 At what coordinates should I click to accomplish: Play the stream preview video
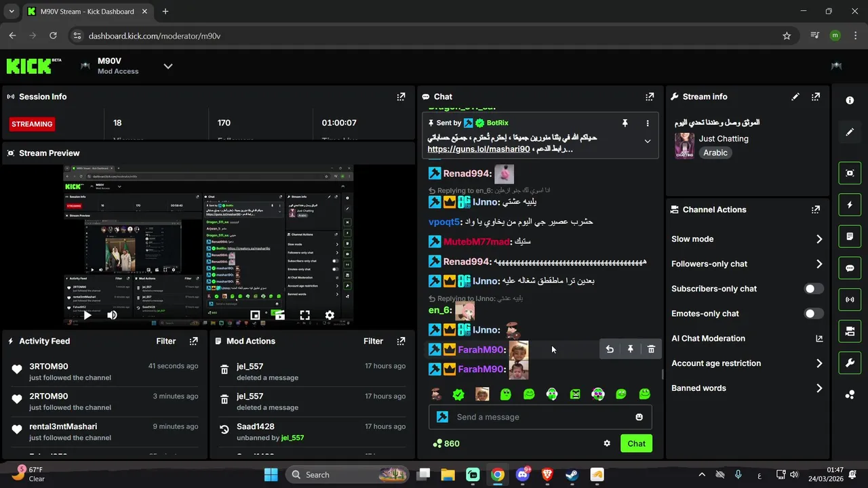[87, 315]
